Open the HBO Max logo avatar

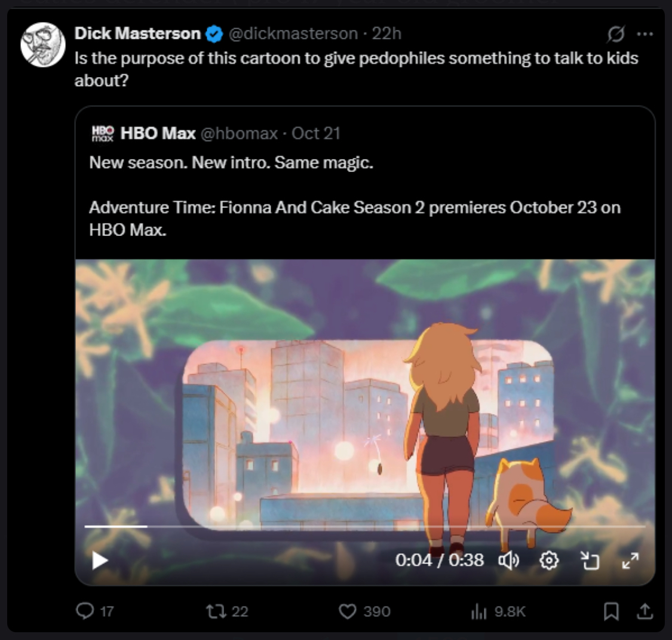point(103,133)
